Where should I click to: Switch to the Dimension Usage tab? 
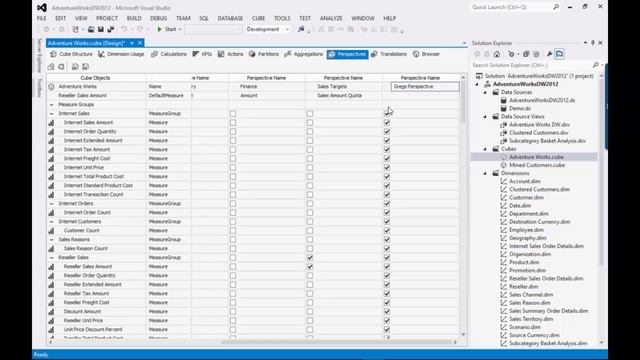point(121,54)
